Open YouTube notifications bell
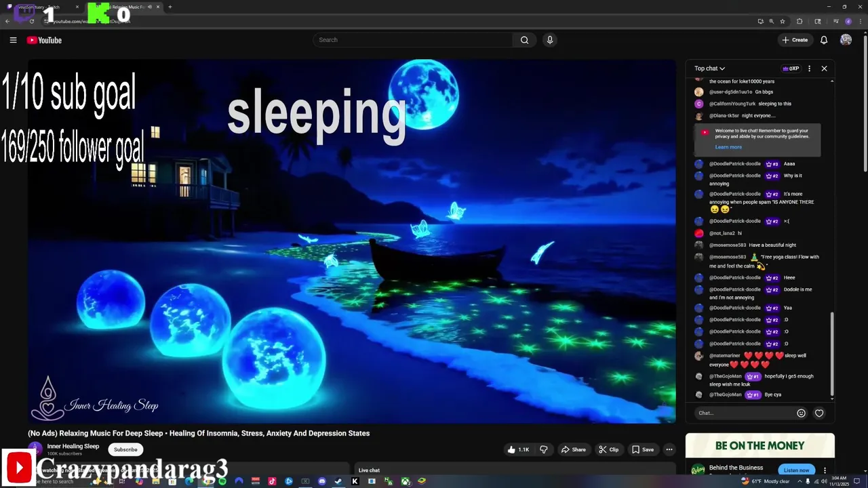Screen dimensions: 868x488 tap(824, 40)
